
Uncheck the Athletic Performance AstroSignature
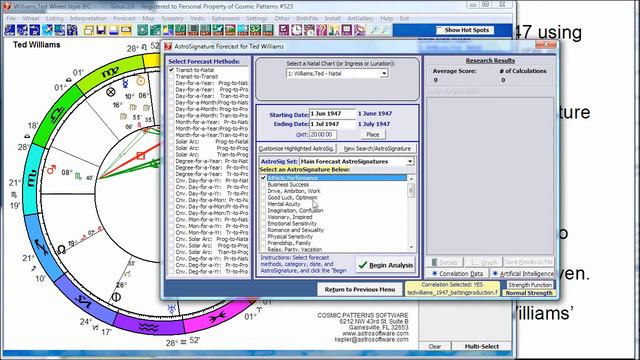pyautogui.click(x=263, y=178)
